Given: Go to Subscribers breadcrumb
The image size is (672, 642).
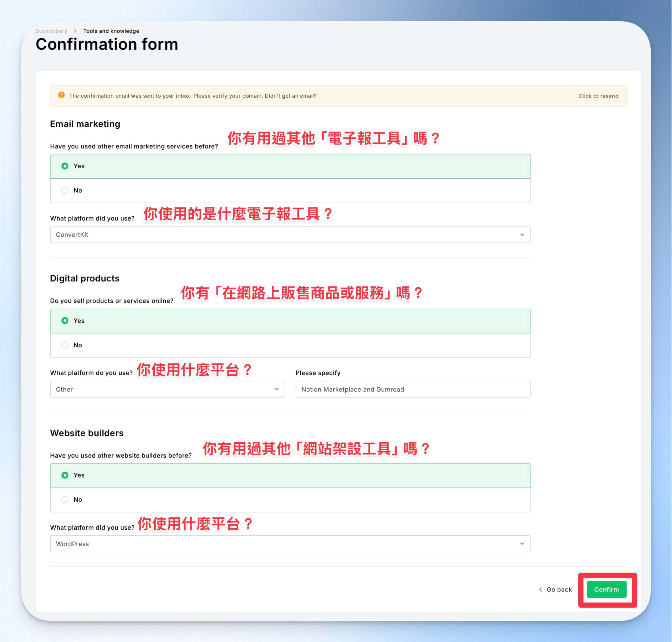Looking at the screenshot, I should point(51,31).
